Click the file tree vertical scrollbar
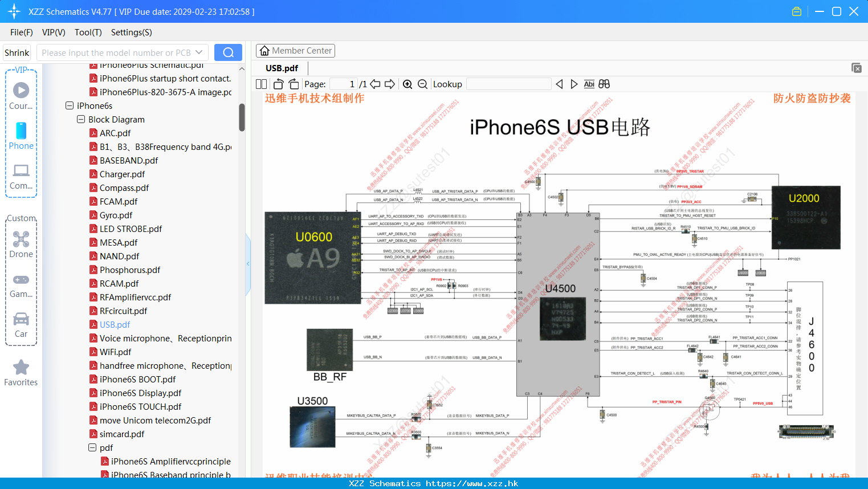 242,117
